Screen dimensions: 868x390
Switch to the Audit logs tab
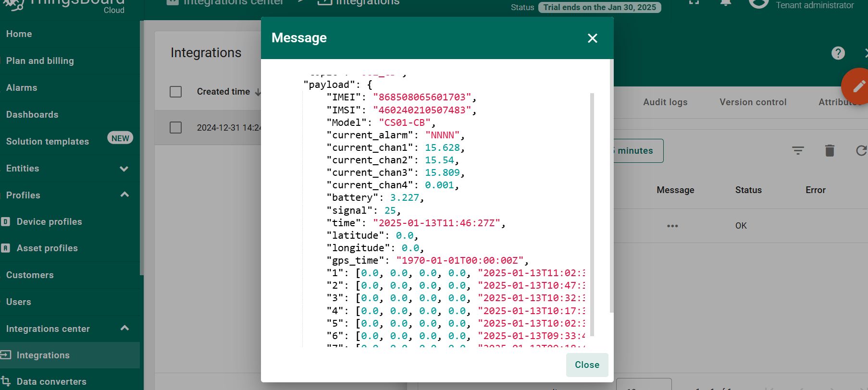coord(665,102)
